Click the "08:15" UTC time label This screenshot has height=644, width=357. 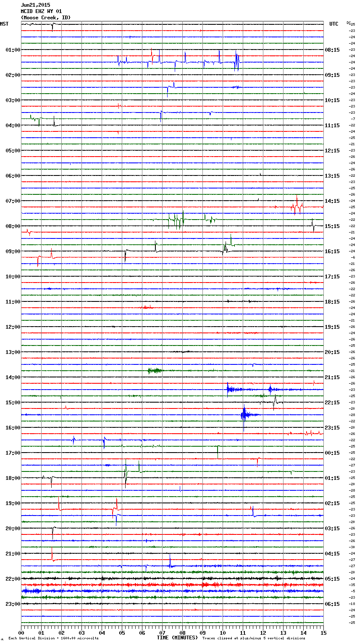(332, 50)
